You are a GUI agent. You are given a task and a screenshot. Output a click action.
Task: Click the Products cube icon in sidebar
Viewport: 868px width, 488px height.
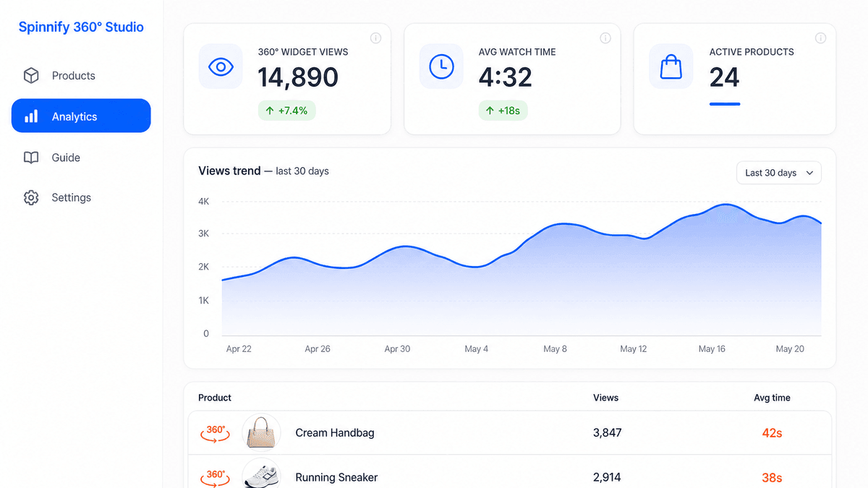tap(30, 76)
